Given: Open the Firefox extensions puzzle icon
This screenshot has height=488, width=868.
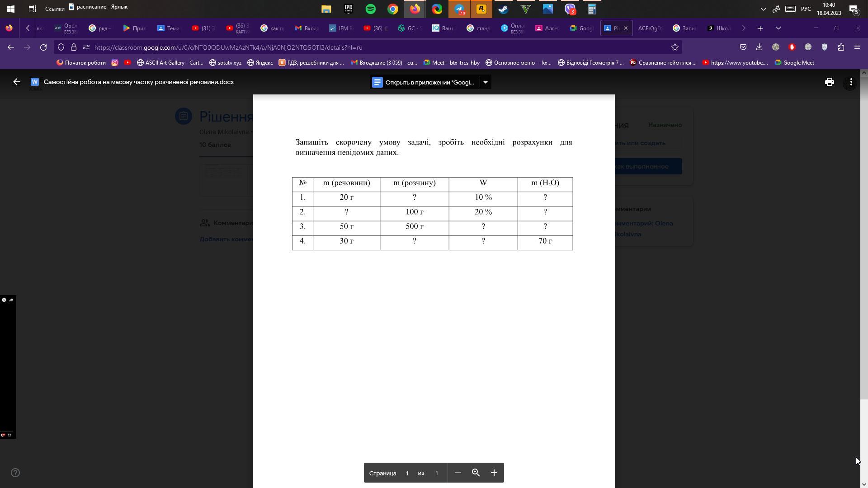Looking at the screenshot, I should (x=841, y=47).
